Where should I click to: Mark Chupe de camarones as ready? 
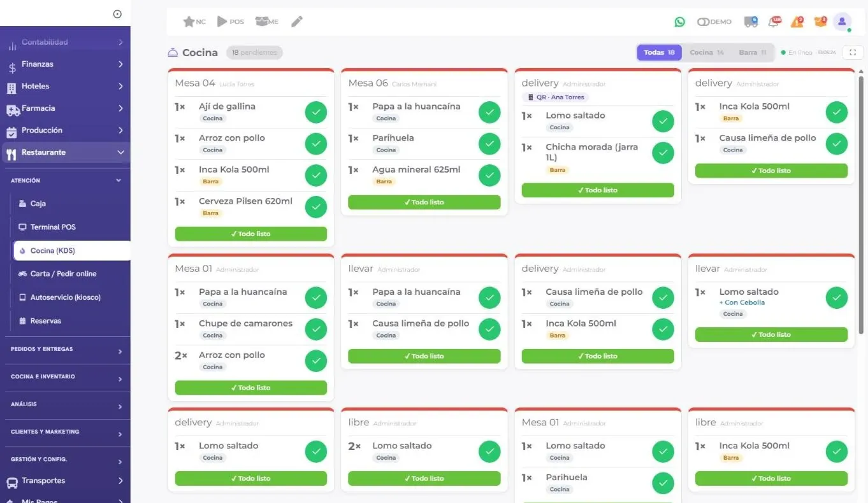click(315, 329)
